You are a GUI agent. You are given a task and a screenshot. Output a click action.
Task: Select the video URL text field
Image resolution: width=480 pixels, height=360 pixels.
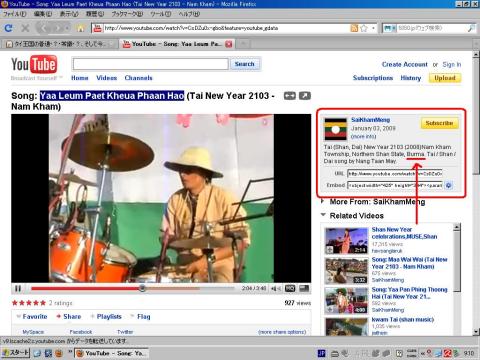point(395,174)
